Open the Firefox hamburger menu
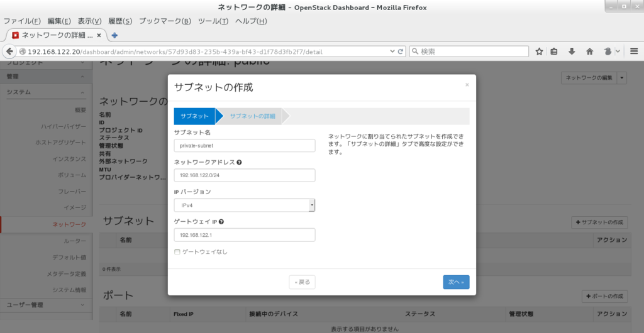This screenshot has height=333, width=644. coord(634,52)
